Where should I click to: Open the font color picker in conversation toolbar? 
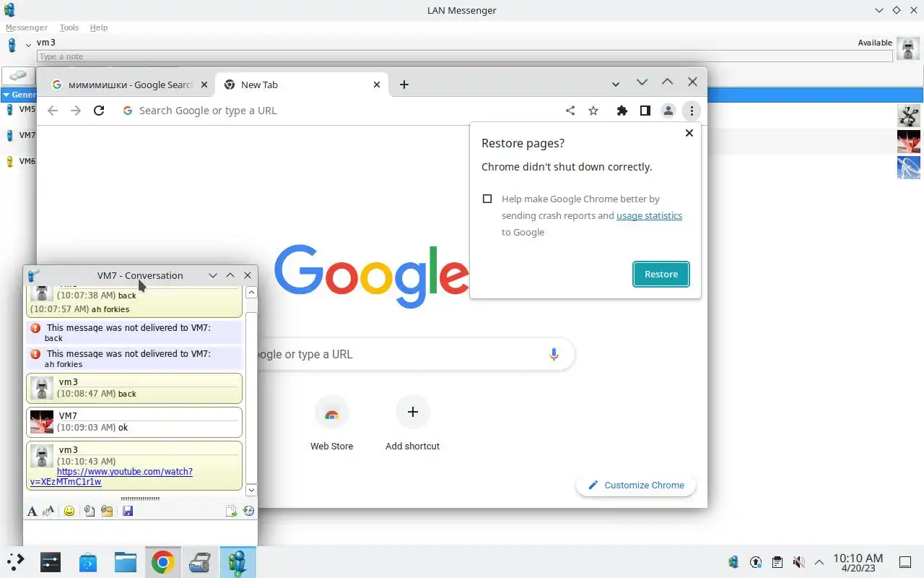48,512
